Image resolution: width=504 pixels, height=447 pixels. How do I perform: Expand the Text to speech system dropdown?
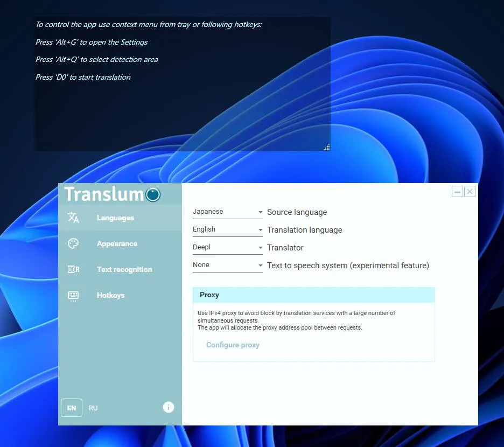pyautogui.click(x=227, y=265)
